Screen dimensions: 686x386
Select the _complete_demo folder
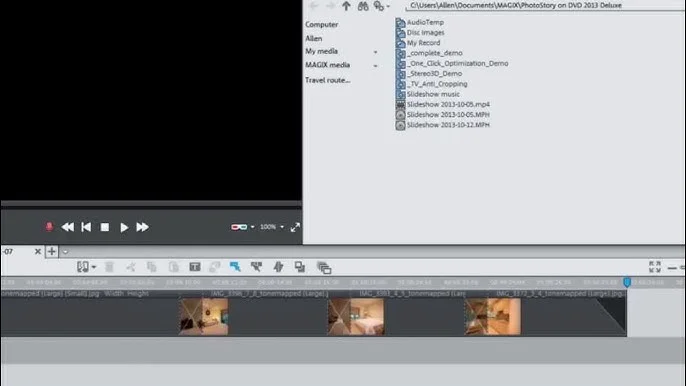[x=429, y=53]
